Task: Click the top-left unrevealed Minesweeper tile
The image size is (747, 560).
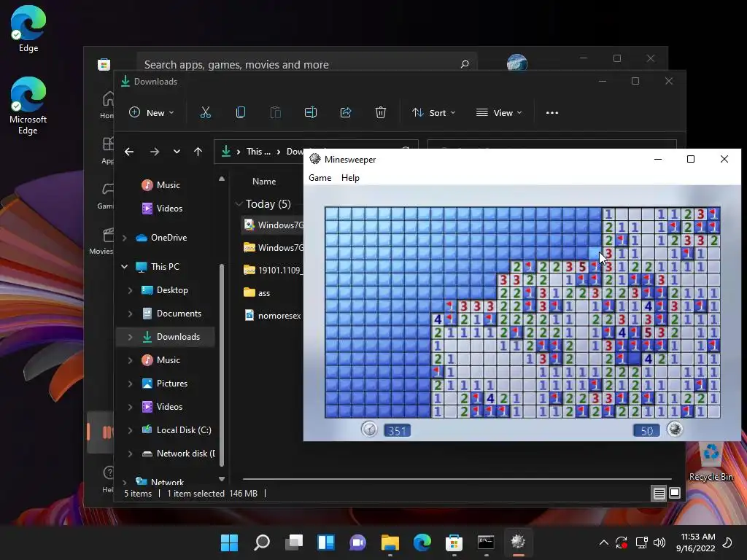Action: (x=332, y=214)
